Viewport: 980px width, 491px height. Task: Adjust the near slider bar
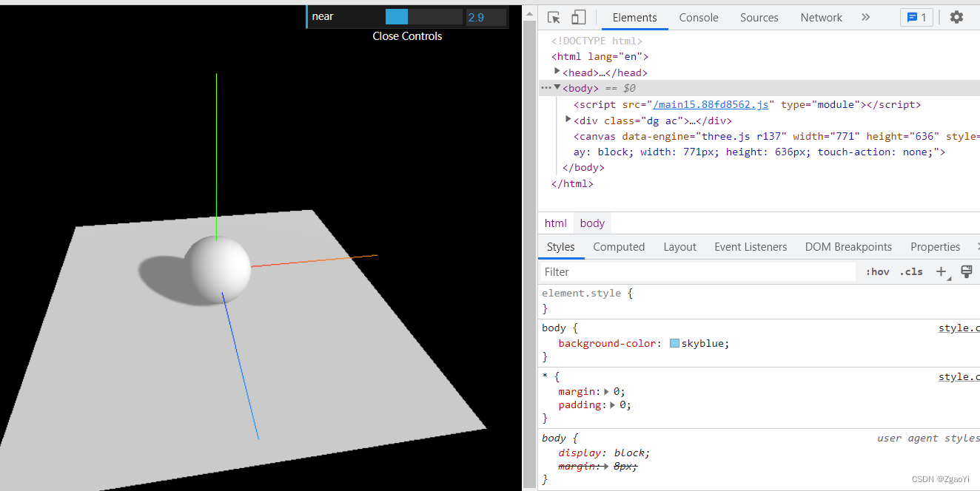coord(423,17)
